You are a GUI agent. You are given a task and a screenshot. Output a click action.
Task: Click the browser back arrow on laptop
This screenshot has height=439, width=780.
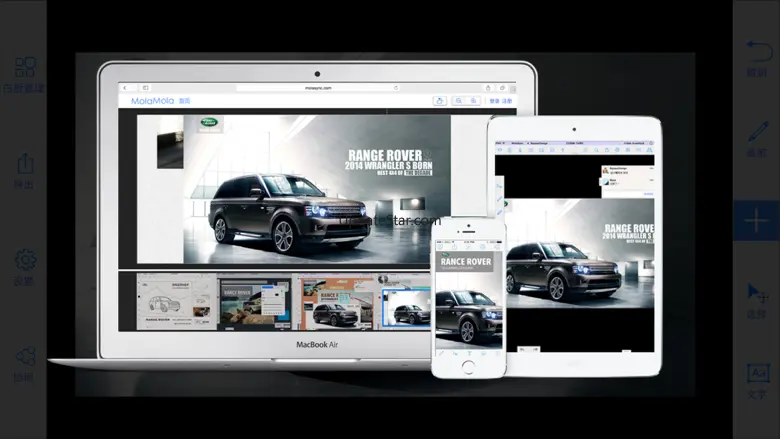tap(125, 88)
